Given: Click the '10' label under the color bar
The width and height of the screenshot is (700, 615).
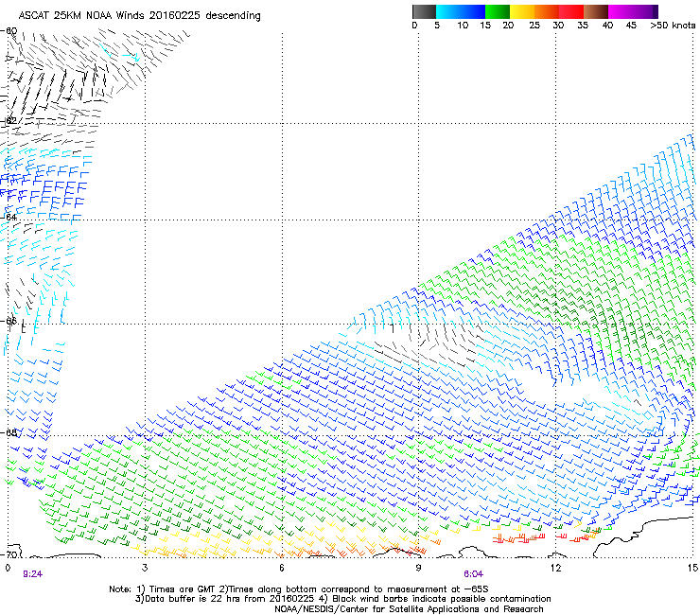Looking at the screenshot, I should tap(463, 26).
